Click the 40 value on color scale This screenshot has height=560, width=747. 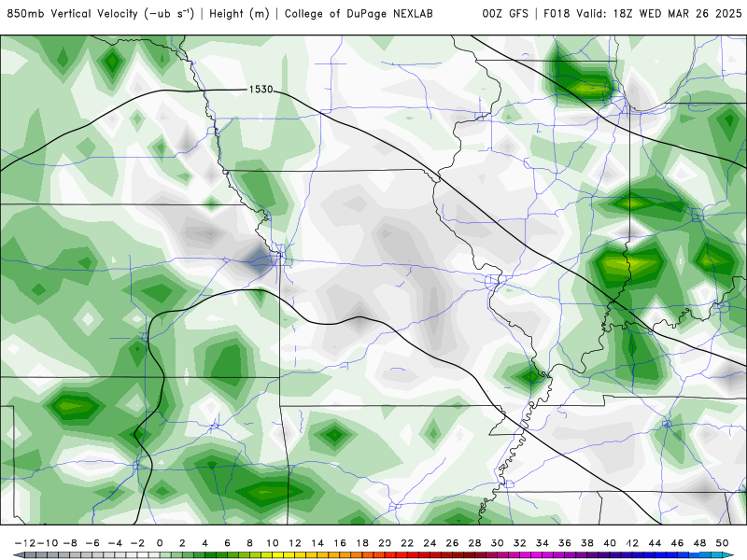610,543
